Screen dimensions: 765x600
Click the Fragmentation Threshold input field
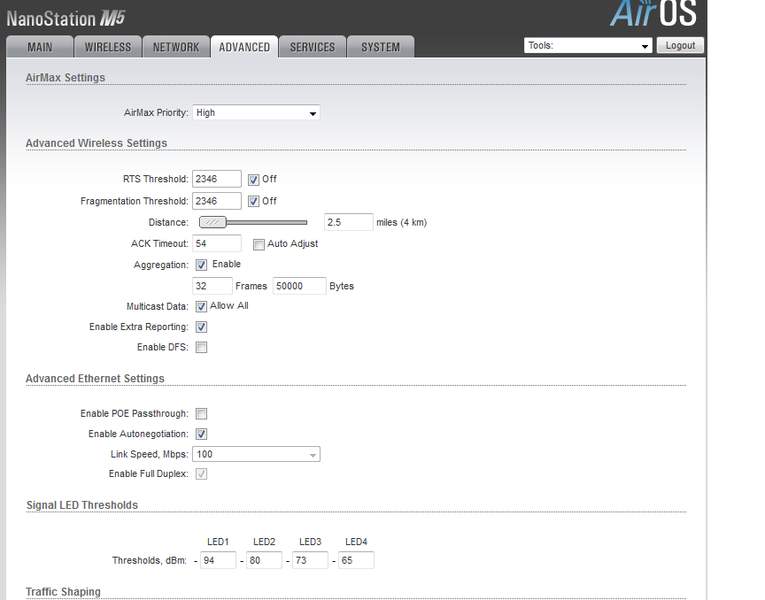(217, 201)
